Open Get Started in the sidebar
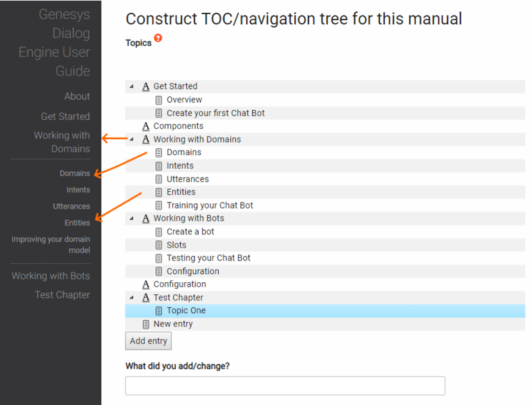The height and width of the screenshot is (405, 532). click(65, 116)
